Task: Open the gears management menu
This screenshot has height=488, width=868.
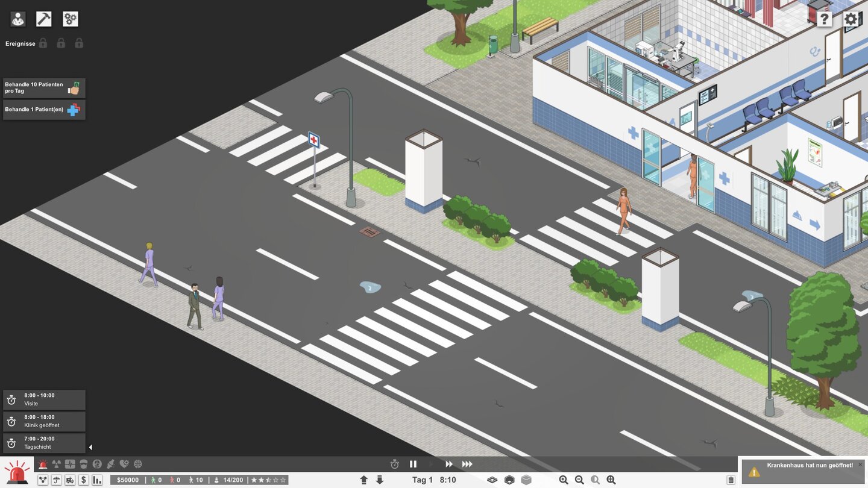Action: [x=71, y=19]
